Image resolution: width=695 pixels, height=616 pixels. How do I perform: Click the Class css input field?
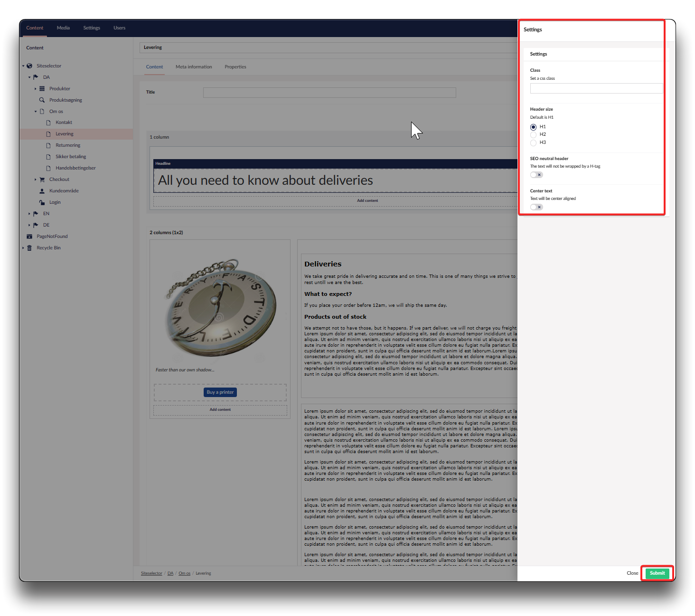(596, 88)
